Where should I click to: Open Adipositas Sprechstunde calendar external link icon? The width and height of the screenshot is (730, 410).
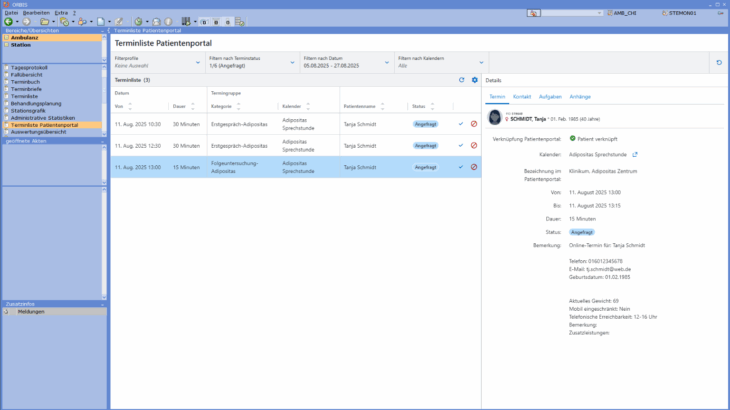click(x=635, y=155)
